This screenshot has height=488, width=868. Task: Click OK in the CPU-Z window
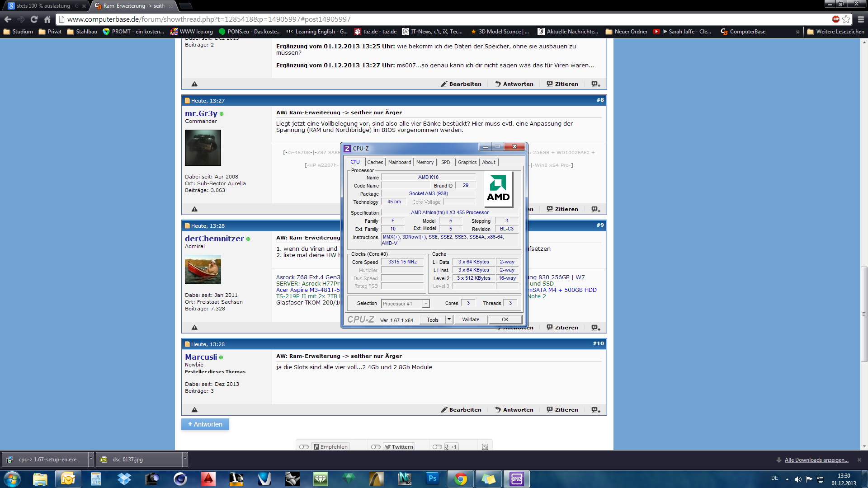pos(505,319)
